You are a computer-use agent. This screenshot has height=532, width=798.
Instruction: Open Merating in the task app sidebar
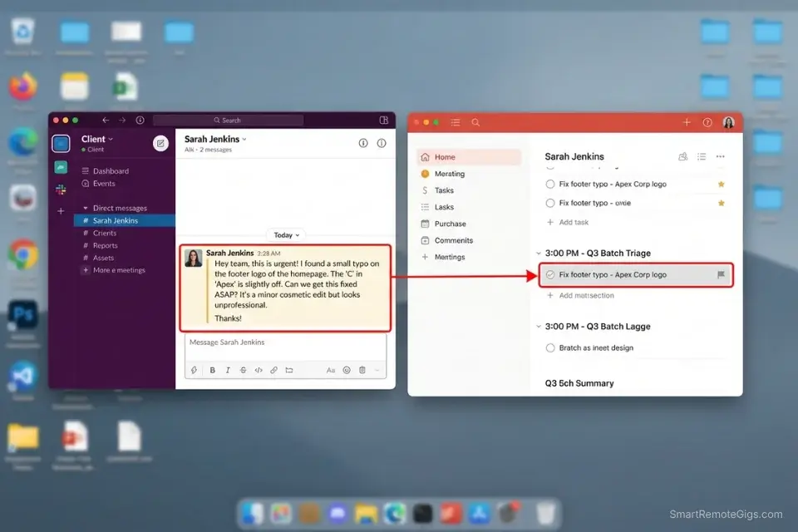[443, 174]
